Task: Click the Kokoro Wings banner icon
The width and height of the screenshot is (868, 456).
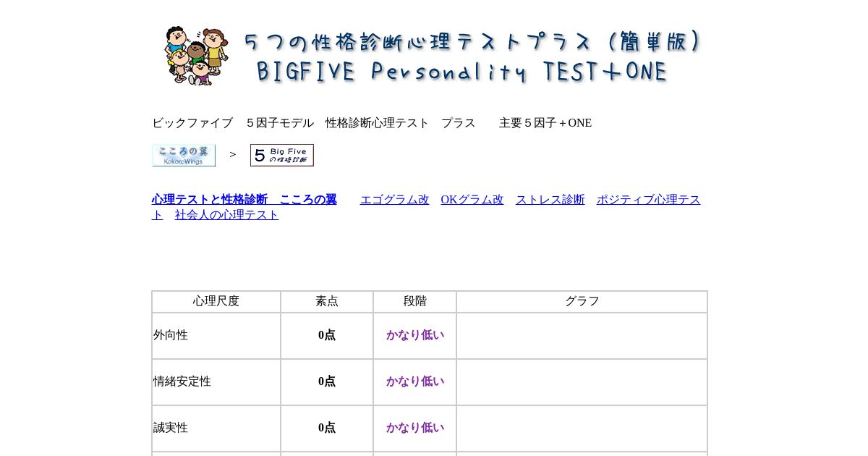Action: tap(184, 155)
